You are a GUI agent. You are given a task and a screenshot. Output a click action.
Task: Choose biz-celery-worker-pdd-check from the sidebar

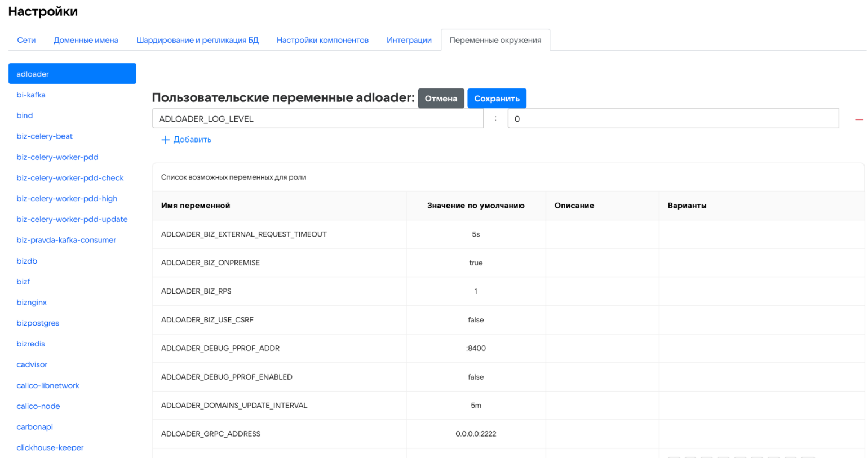(70, 178)
